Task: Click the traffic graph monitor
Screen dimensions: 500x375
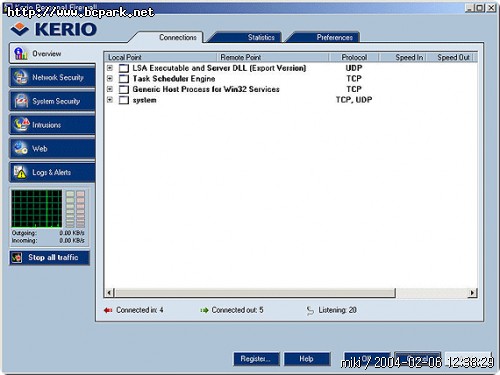Action: (x=37, y=209)
